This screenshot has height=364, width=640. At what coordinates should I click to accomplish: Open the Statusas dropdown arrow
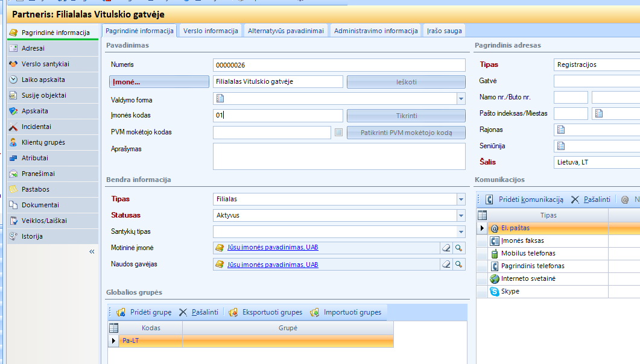461,215
